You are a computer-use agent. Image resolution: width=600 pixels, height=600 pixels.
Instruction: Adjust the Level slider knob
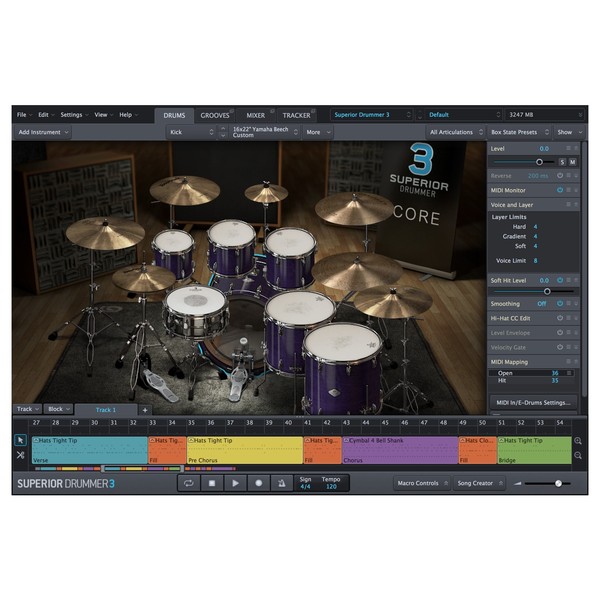(x=539, y=162)
